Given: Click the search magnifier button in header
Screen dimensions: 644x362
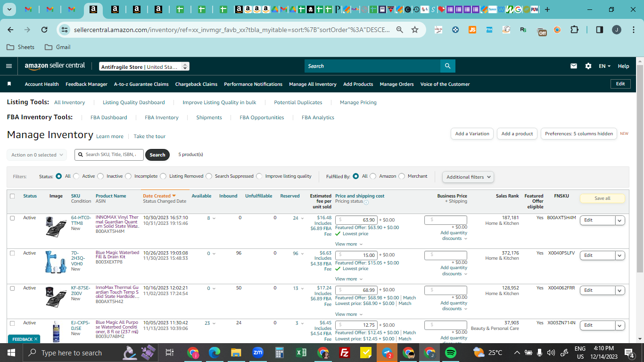Looking at the screenshot, I should [x=447, y=66].
